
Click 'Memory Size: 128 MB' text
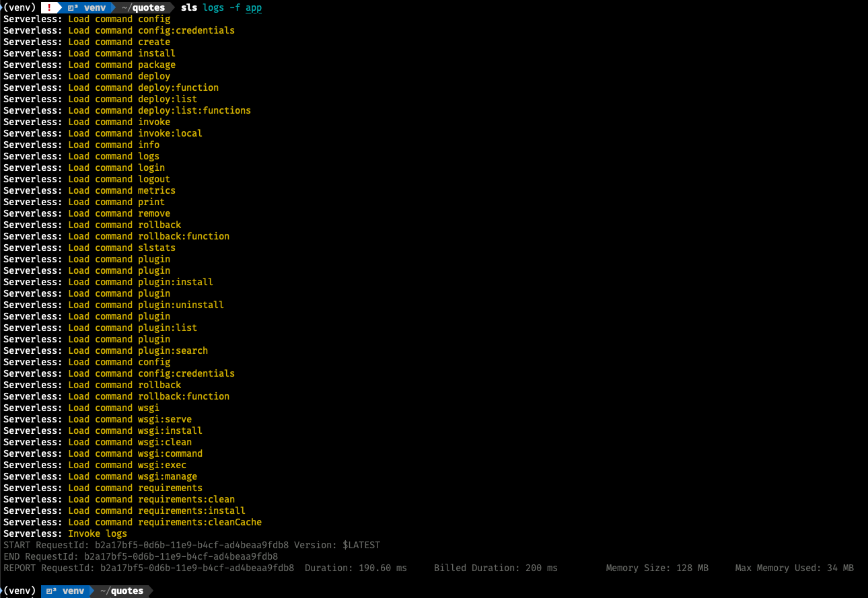pos(657,568)
